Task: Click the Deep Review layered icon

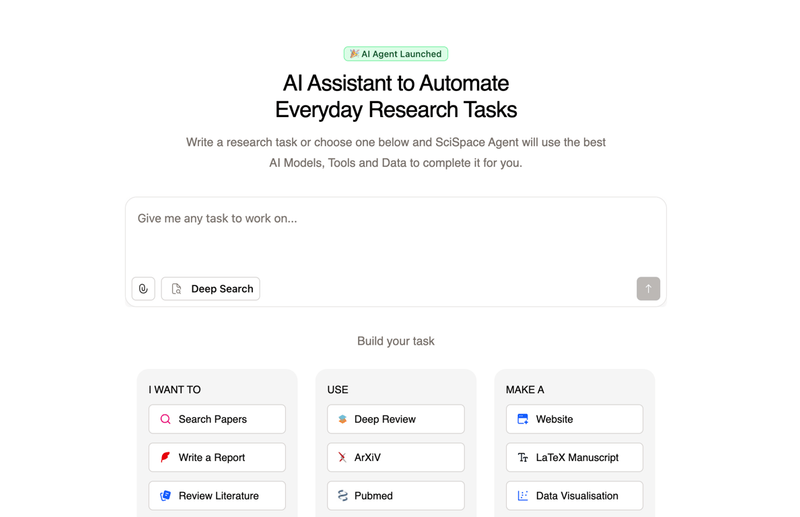Action: click(x=342, y=419)
